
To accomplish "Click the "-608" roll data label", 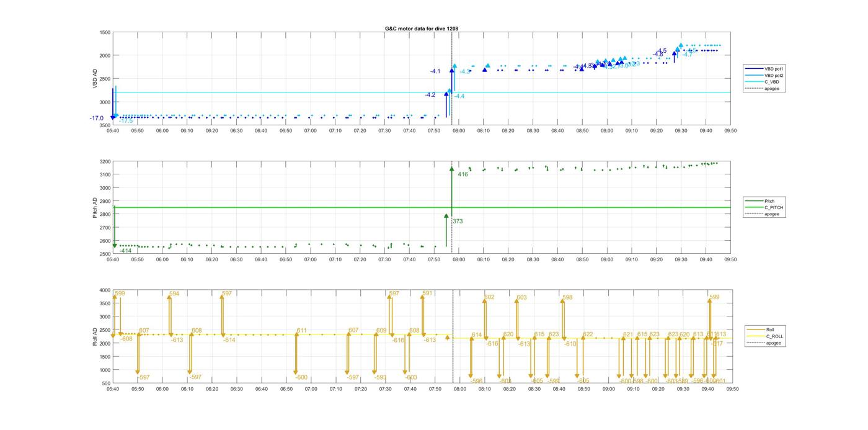I will pyautogui.click(x=126, y=339).
